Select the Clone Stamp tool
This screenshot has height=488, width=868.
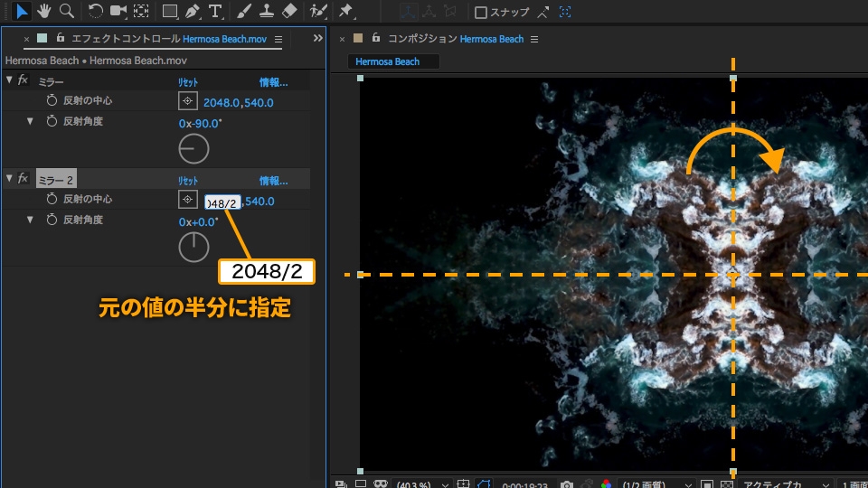point(266,11)
